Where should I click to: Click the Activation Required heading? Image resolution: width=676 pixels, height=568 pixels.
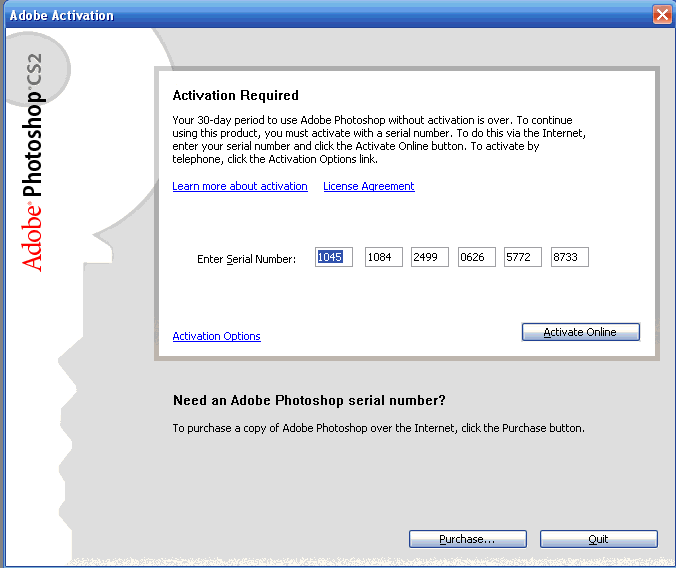[235, 96]
